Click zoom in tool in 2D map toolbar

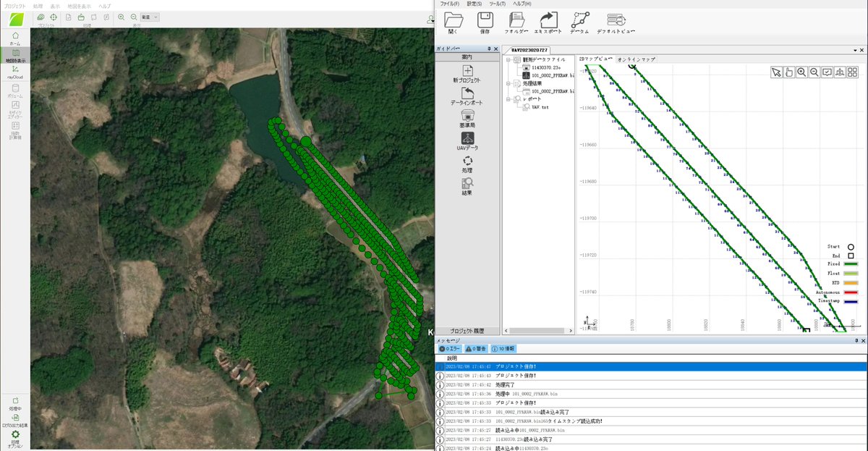pos(801,72)
